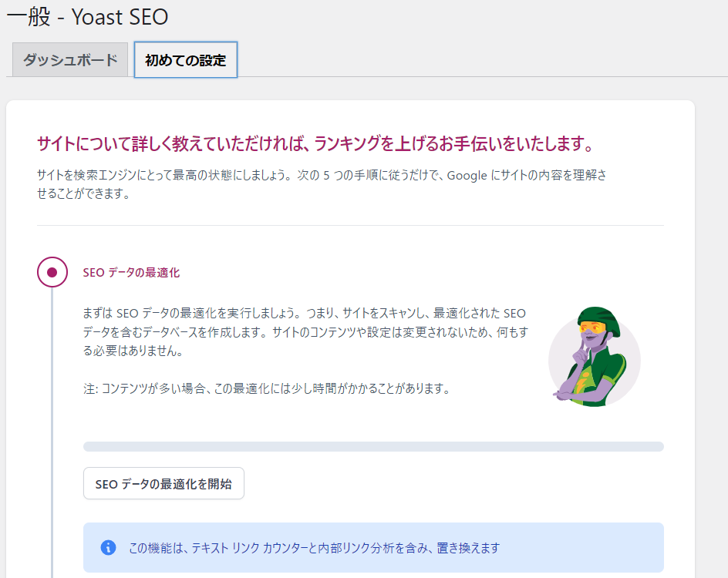The height and width of the screenshot is (578, 728).
Task: Click the note beginning with 注: コンテンツが多い場合
Action: pos(266,388)
